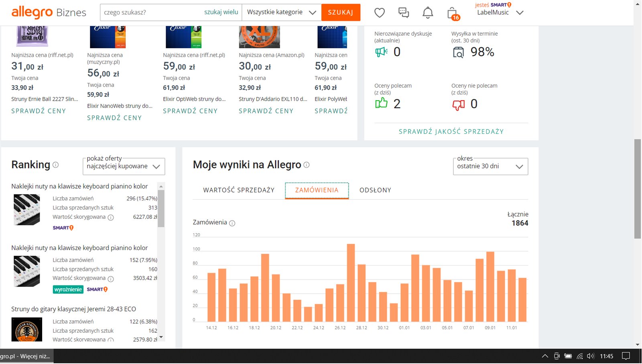The width and height of the screenshot is (642, 364).
Task: Expand the LabelMusic account menu
Action: (520, 12)
